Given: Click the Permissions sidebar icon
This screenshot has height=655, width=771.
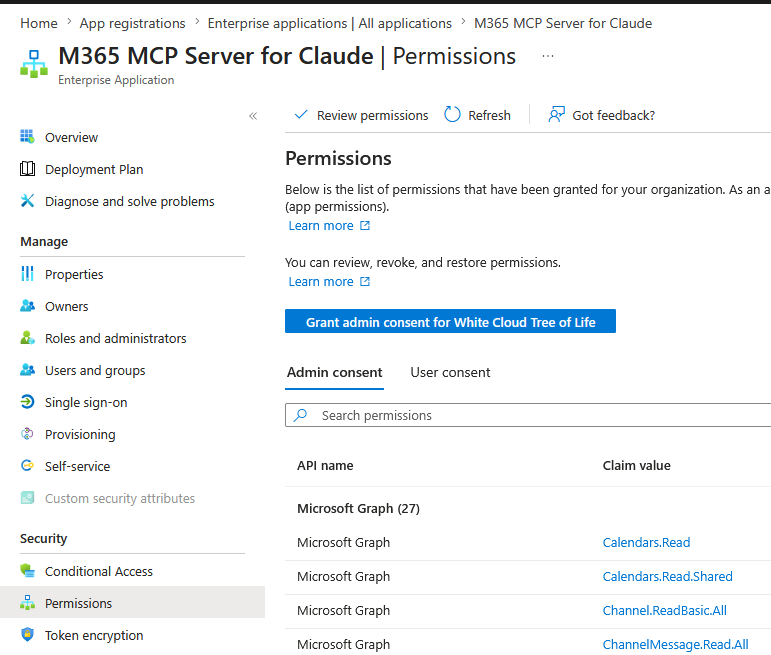Looking at the screenshot, I should [28, 602].
